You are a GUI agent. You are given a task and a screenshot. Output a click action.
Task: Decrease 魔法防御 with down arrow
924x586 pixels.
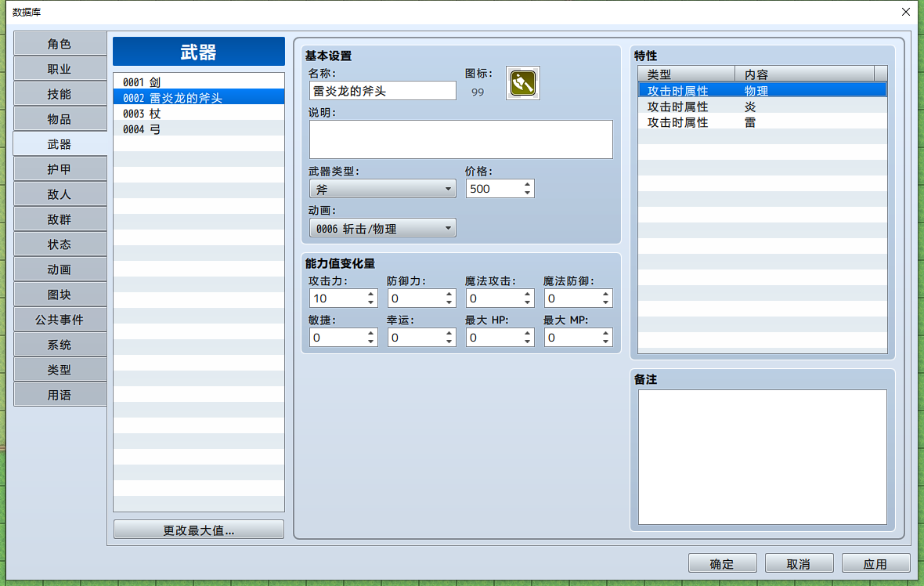[606, 302]
